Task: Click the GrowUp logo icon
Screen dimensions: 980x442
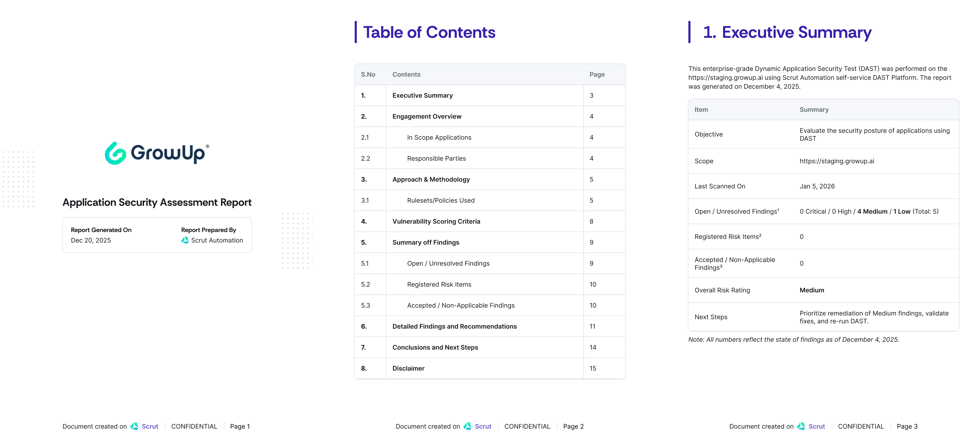Action: click(115, 153)
